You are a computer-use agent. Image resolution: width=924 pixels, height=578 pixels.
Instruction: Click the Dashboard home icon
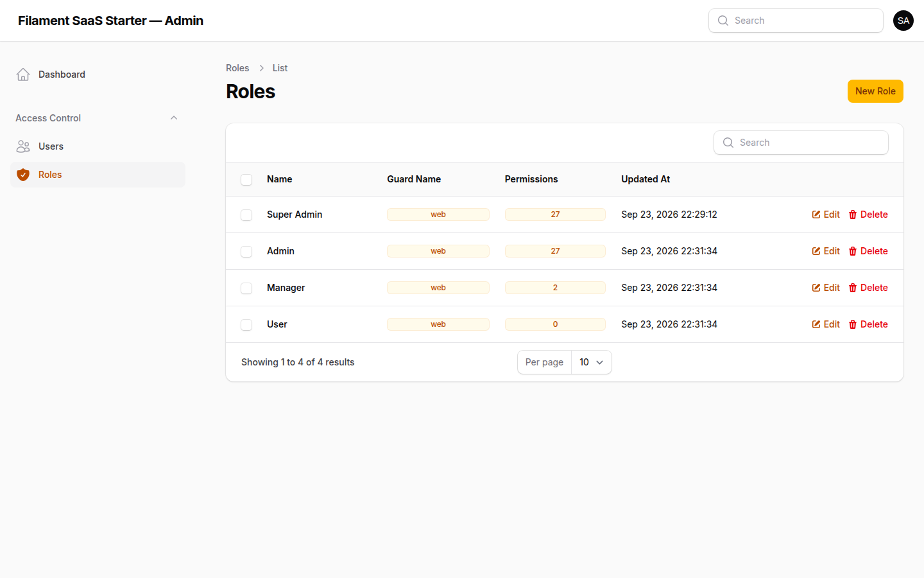click(x=23, y=74)
